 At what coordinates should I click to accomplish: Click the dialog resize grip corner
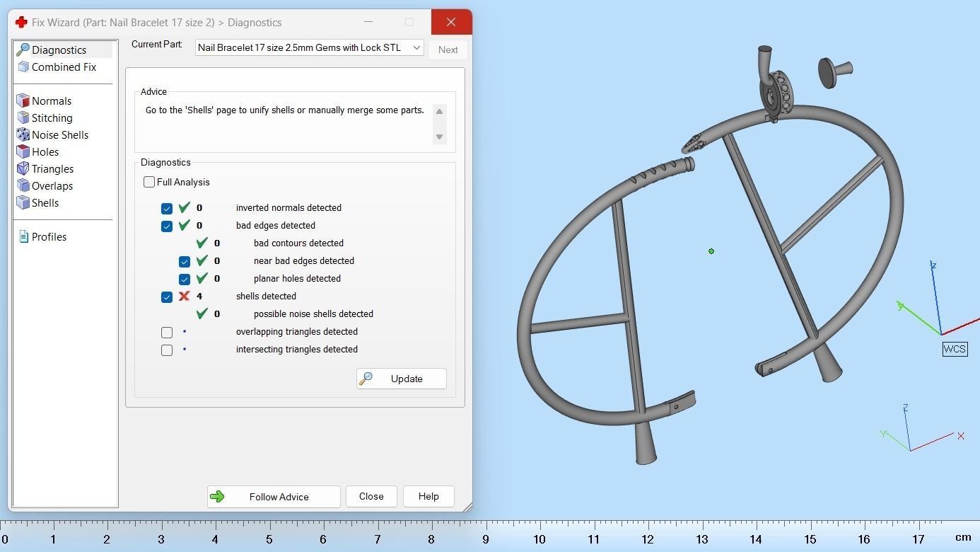[467, 507]
